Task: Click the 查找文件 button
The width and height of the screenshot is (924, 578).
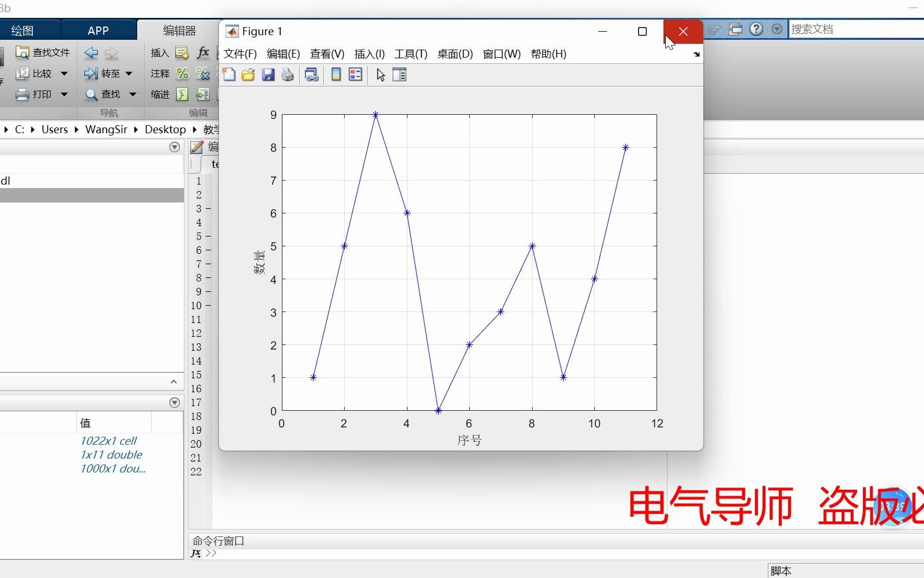Action: point(43,52)
